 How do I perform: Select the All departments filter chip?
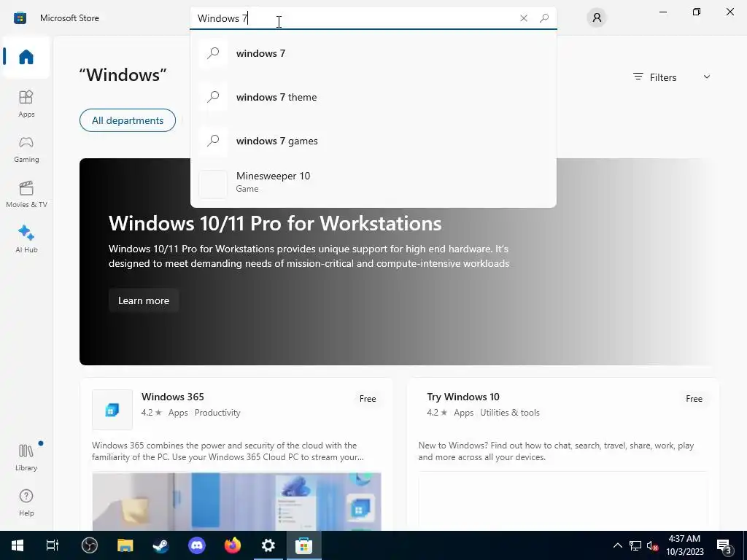click(x=128, y=120)
